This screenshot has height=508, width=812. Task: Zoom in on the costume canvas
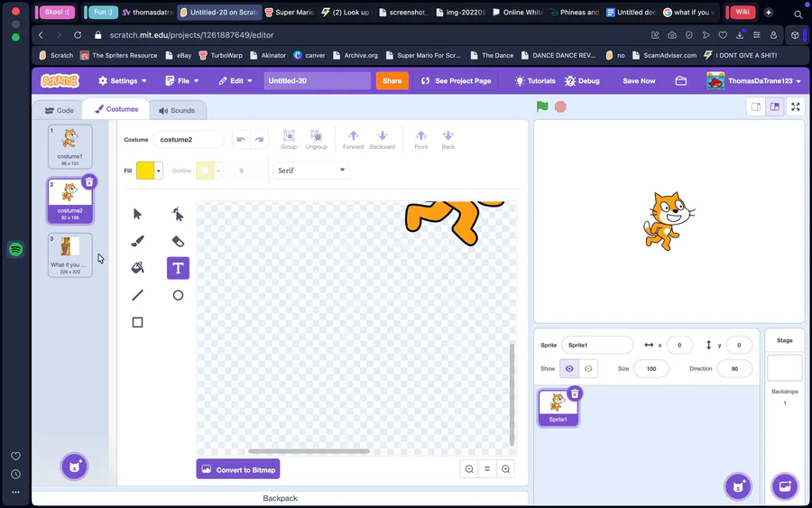pos(505,469)
